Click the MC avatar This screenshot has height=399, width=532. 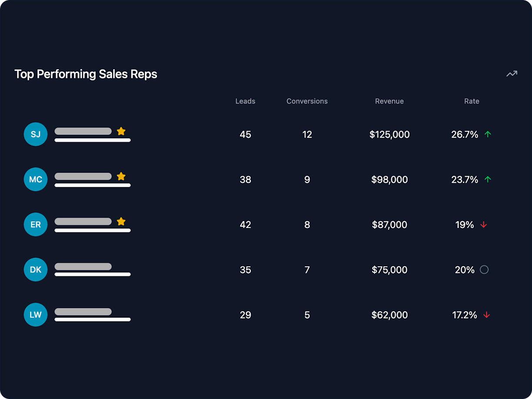pos(35,179)
